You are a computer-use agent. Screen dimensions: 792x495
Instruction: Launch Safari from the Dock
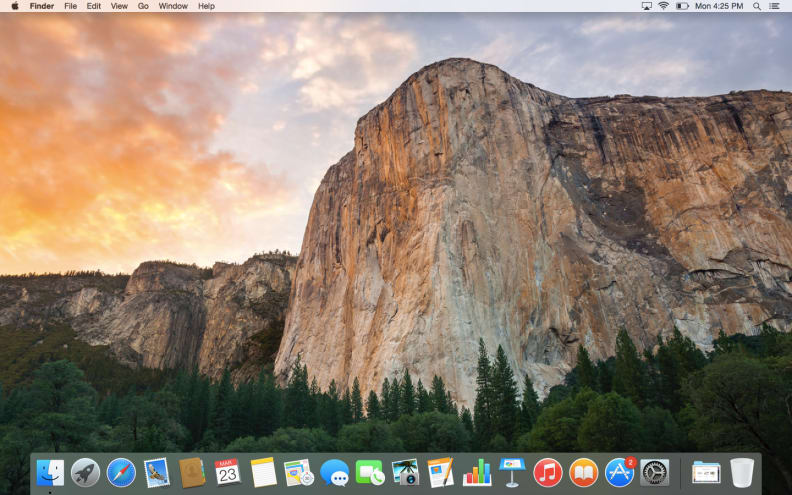tap(121, 473)
